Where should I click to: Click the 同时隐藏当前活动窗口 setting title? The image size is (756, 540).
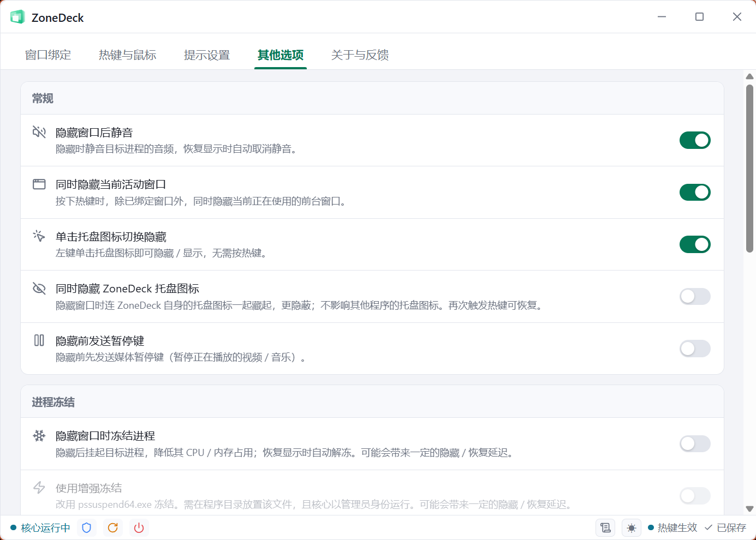[x=111, y=184]
